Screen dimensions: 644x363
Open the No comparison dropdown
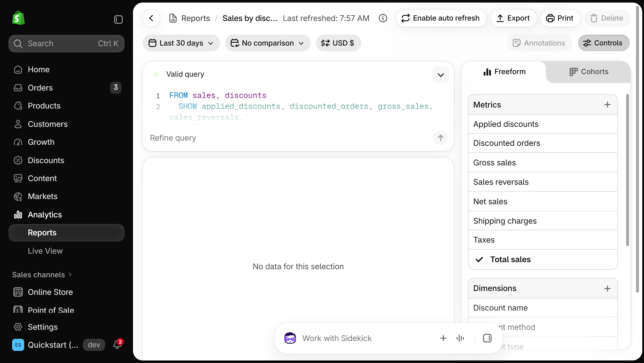[x=268, y=43]
